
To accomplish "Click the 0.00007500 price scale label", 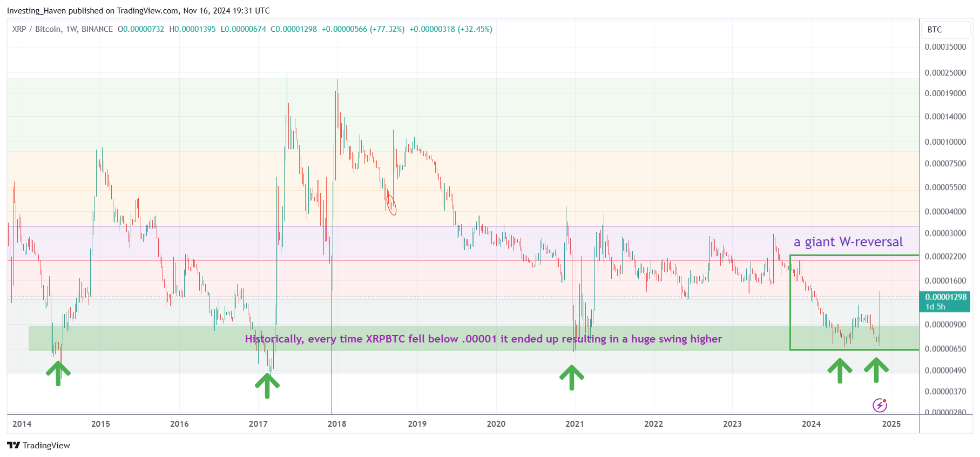I will (945, 164).
